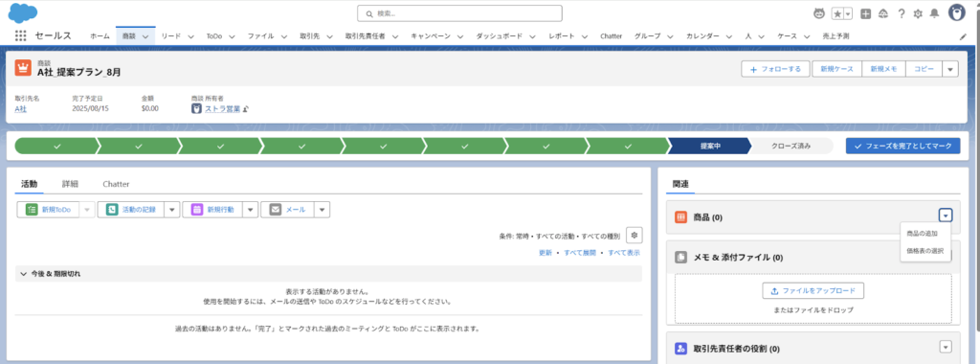Click the orange crown opportunity icon
This screenshot has width=980, height=364.
(23, 68)
